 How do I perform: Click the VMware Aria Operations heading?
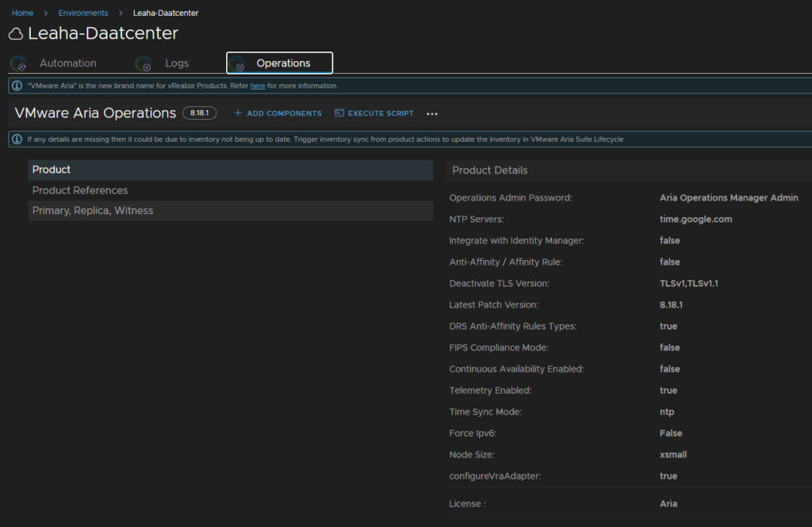(x=95, y=113)
